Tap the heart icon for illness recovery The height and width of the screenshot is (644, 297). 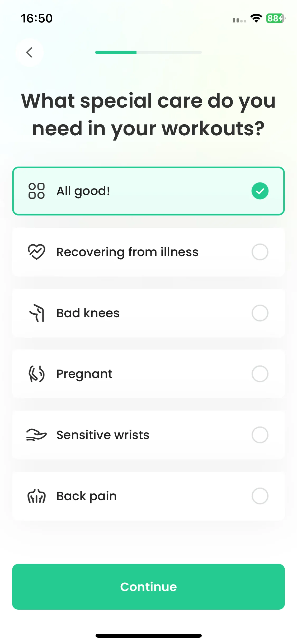tap(36, 252)
